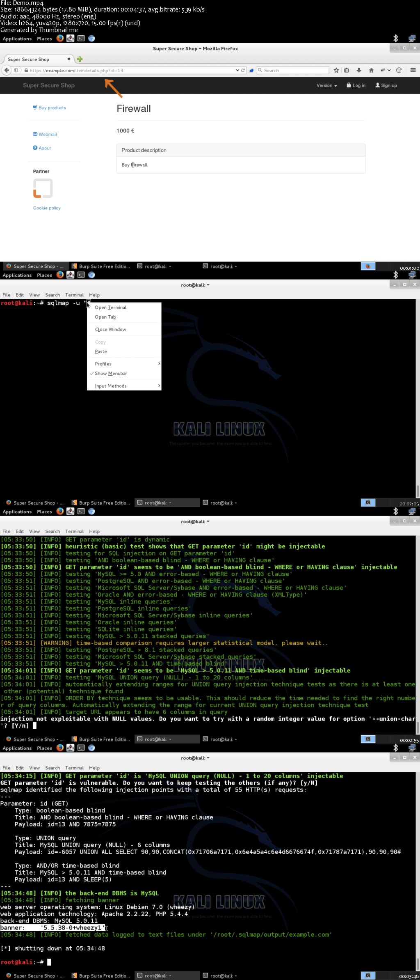Click the Firewall product heading
This screenshot has height=980, width=420.
pyautogui.click(x=134, y=108)
